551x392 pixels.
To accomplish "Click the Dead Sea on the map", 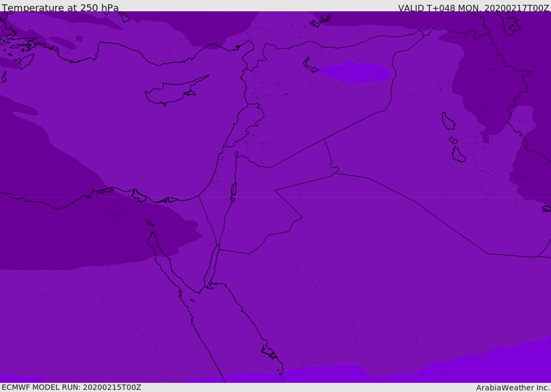I will click(x=234, y=190).
